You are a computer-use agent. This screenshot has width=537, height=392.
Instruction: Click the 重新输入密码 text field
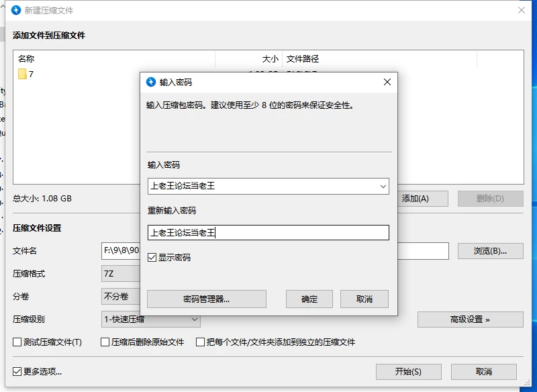tap(268, 233)
